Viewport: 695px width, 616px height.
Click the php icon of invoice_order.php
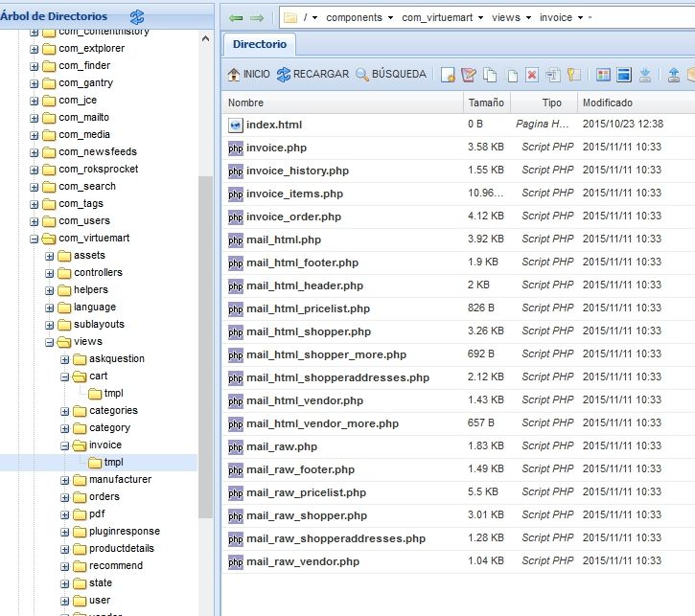pos(236,217)
